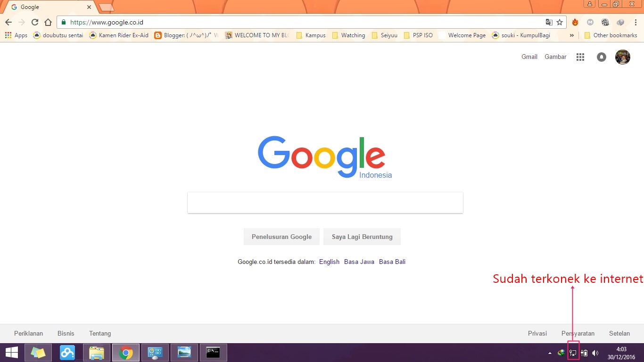Viewport: 644px width, 362px height.
Task: Open the Internet Download Manager tray icon
Action: pyautogui.click(x=561, y=353)
